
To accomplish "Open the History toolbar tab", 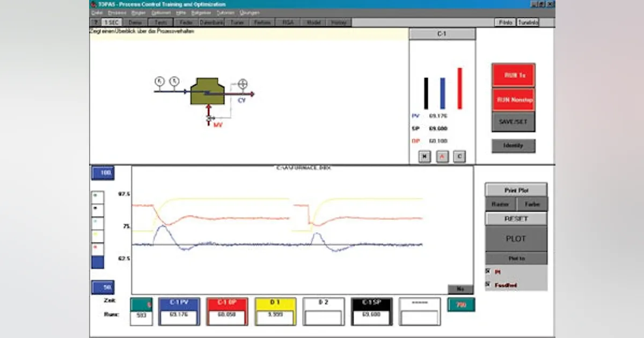I will pos(339,23).
